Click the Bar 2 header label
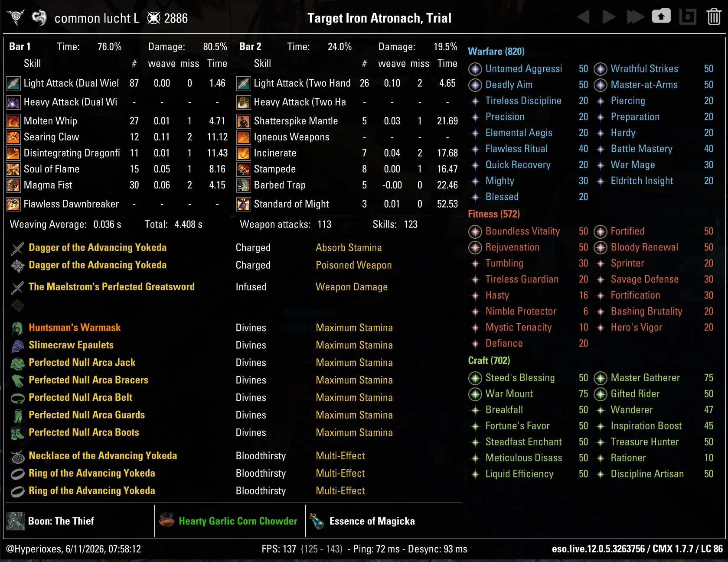Image resolution: width=728 pixels, height=562 pixels. [250, 47]
